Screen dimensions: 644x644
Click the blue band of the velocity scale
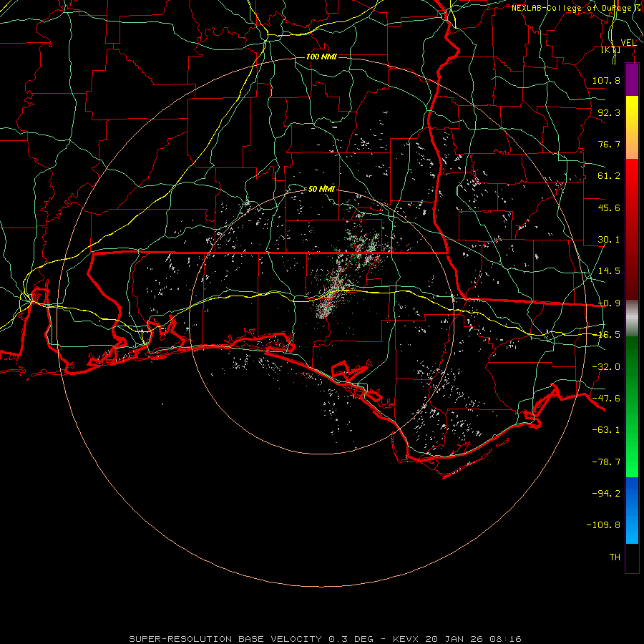pyautogui.click(x=632, y=510)
